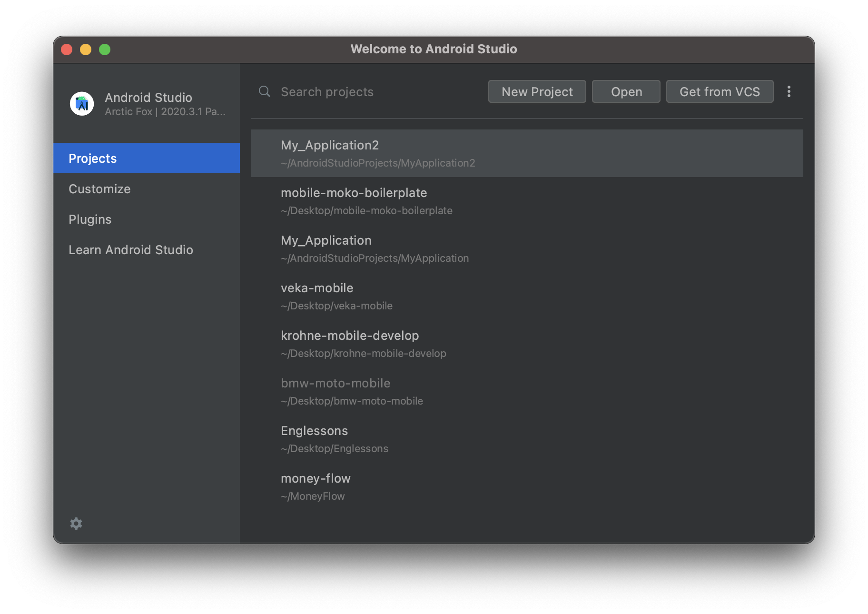The height and width of the screenshot is (614, 868).
Task: Select project named My_Application
Action: 527,248
